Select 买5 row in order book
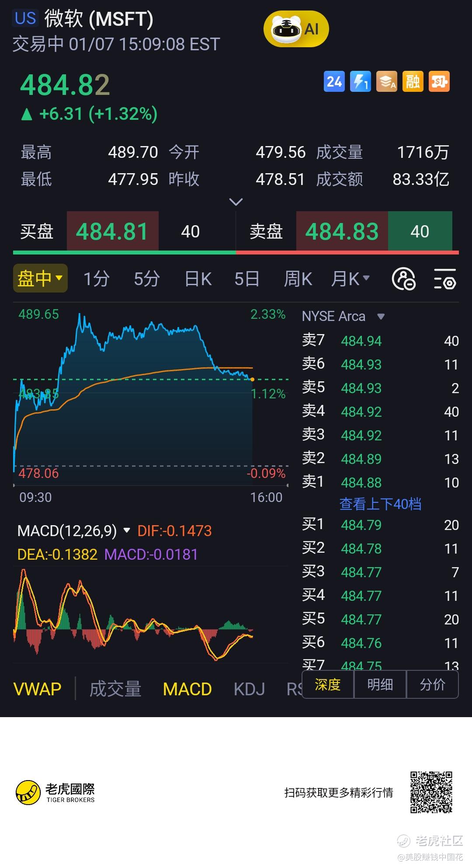Screen dimensions: 472x868 pos(380,619)
